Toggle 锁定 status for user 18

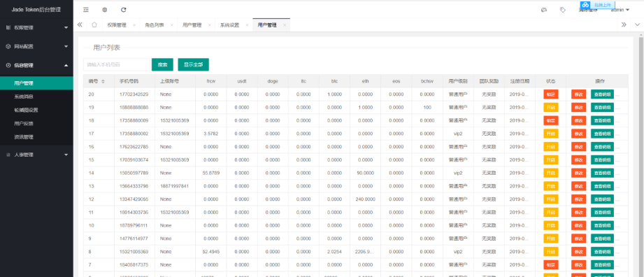click(551, 120)
